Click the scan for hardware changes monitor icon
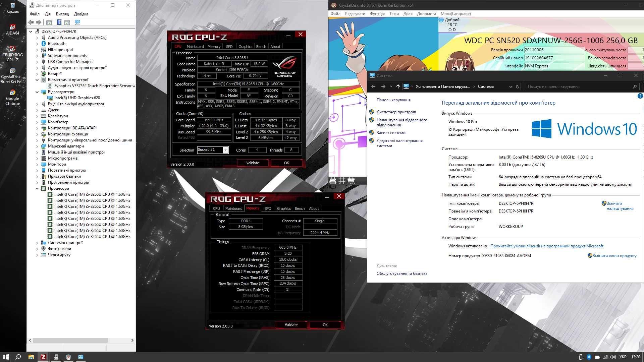Screen dimensions: 644x362 [77, 22]
